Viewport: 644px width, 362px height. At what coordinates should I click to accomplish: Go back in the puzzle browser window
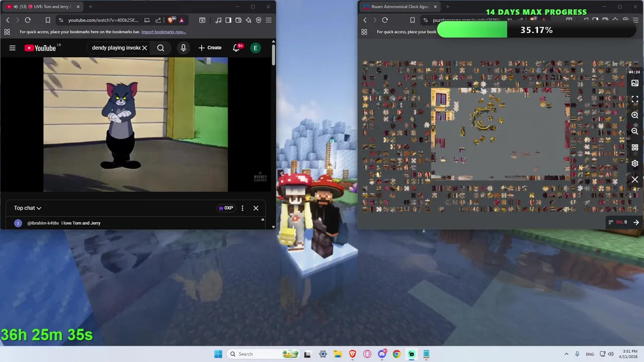point(365,20)
